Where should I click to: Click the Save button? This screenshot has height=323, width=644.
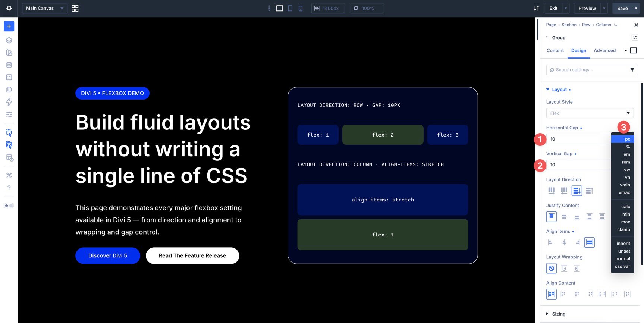[x=622, y=8]
